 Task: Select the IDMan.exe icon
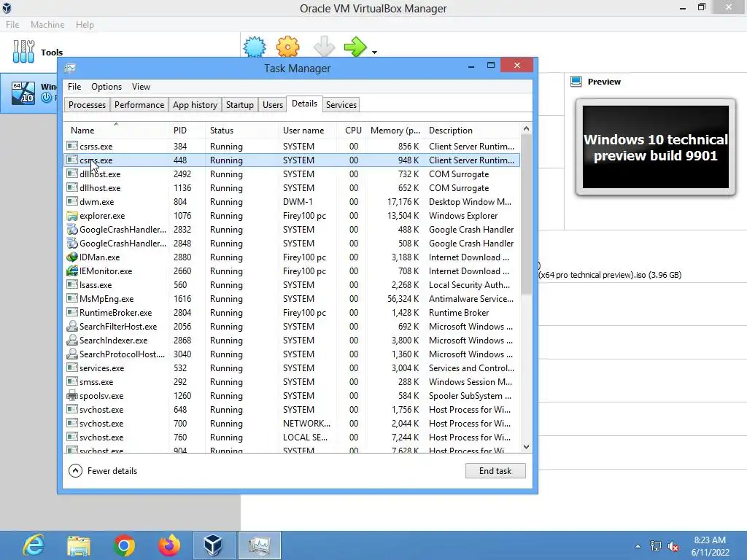click(72, 257)
